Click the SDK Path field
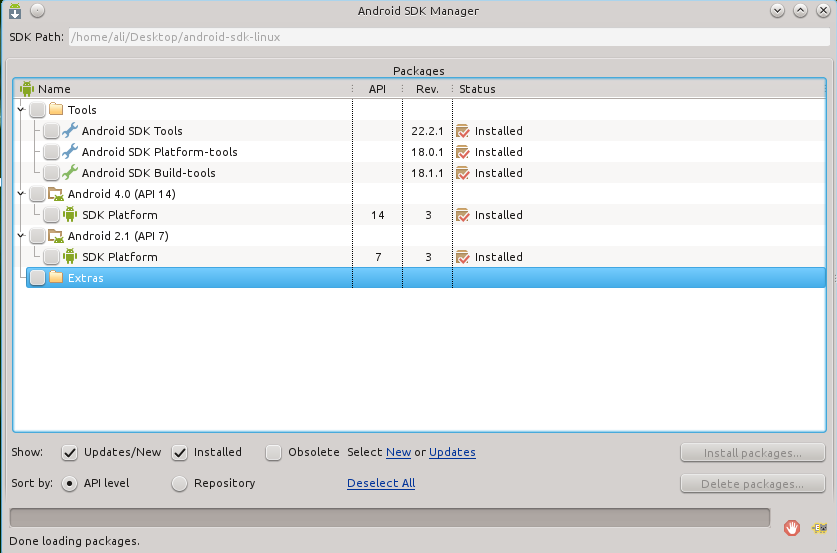The height and width of the screenshot is (553, 837). click(449, 37)
